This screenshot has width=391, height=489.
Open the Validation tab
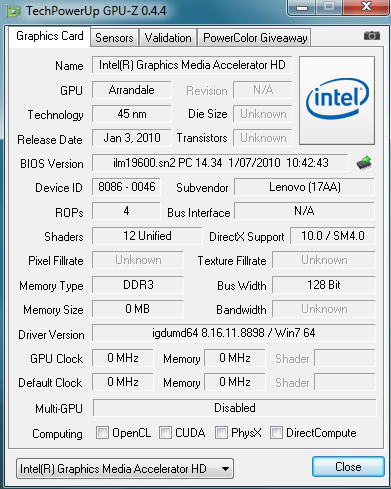tap(168, 38)
